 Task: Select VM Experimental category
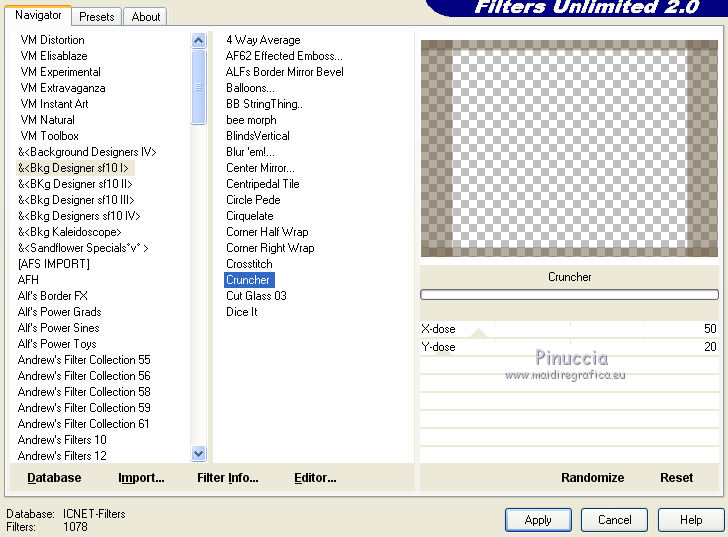pyautogui.click(x=60, y=72)
